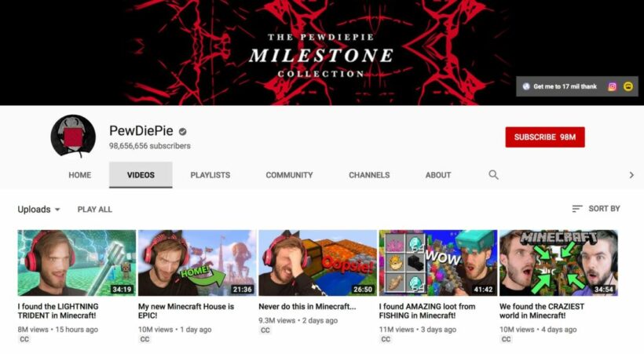
Task: Click CC badge under Lightning Trident video
Action: pyautogui.click(x=24, y=339)
